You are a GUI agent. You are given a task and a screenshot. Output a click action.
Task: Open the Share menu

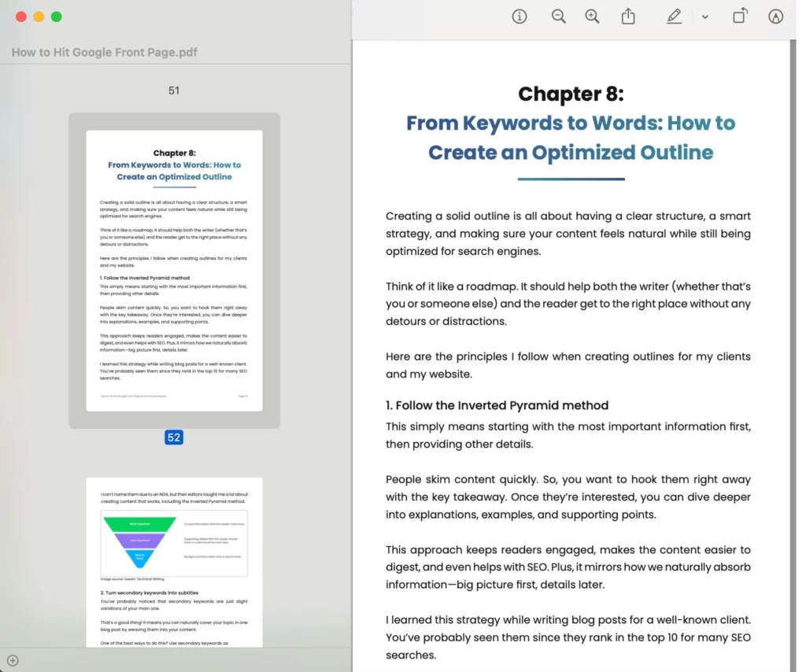(x=628, y=16)
